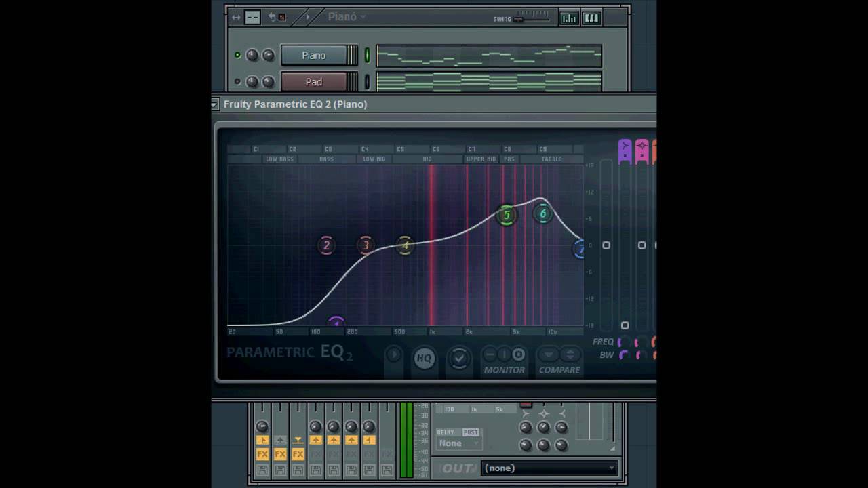
Task: Toggle HQ mode in Parametric EQ
Action: point(425,358)
